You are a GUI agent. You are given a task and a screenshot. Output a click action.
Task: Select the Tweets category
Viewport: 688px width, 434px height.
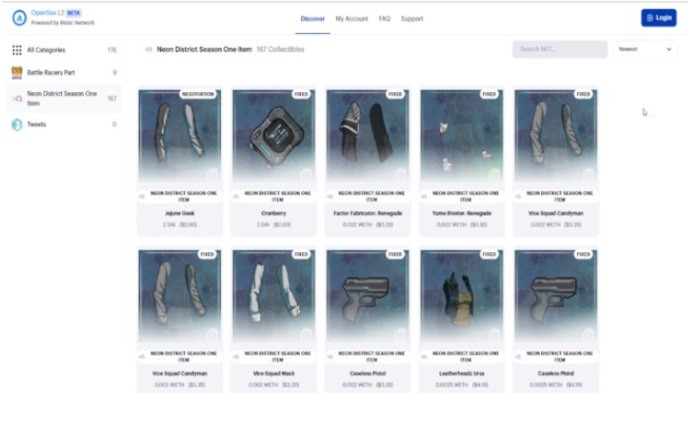click(x=64, y=125)
